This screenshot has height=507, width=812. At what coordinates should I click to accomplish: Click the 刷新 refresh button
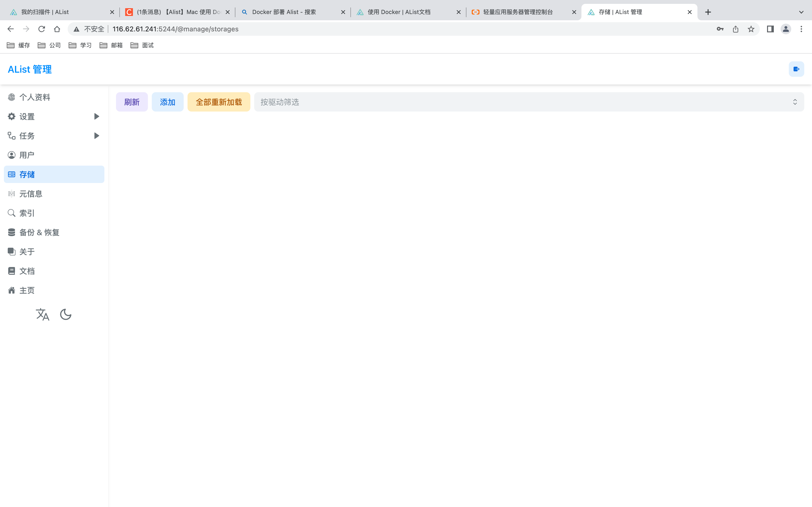tap(131, 102)
